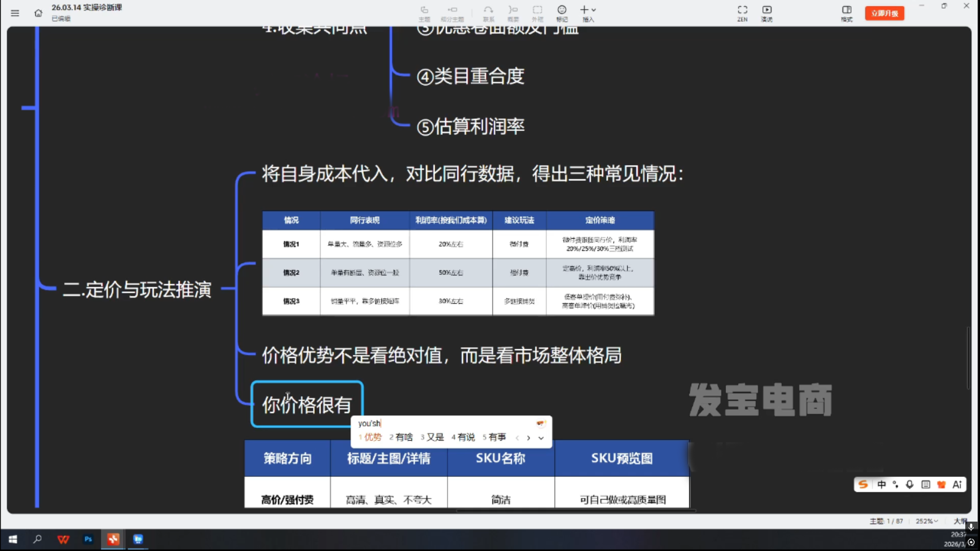
Task: Click the 主题 add topic toolbar icon
Action: 424,13
